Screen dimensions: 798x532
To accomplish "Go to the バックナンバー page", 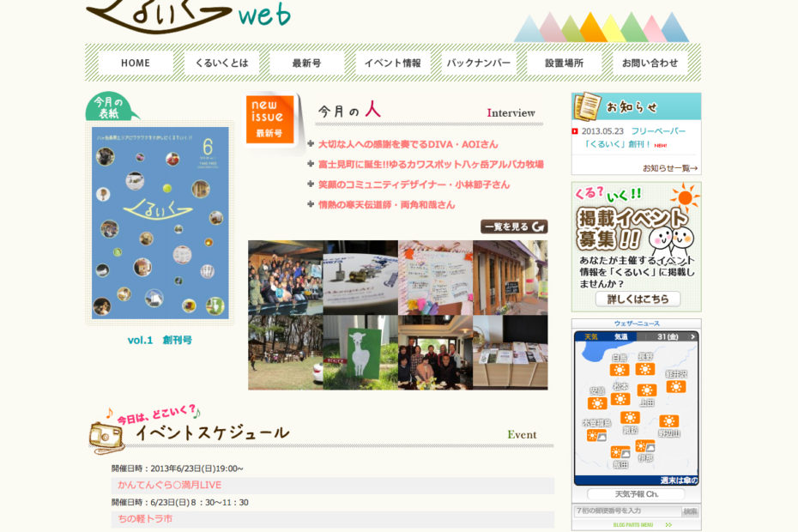I will (x=479, y=63).
